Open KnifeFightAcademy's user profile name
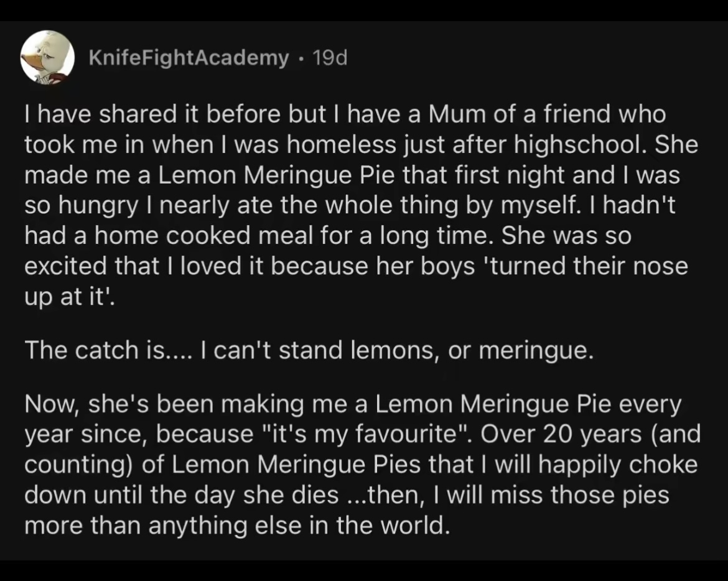 click(189, 58)
